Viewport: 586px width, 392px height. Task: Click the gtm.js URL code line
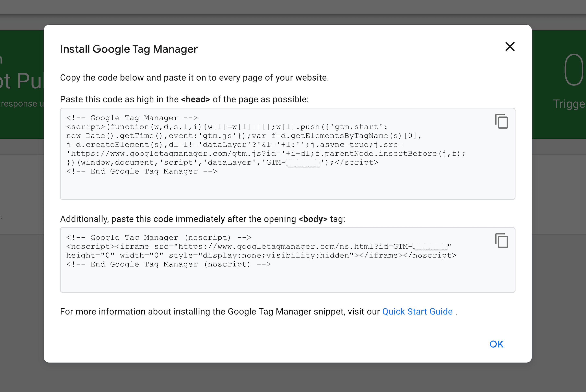(265, 153)
